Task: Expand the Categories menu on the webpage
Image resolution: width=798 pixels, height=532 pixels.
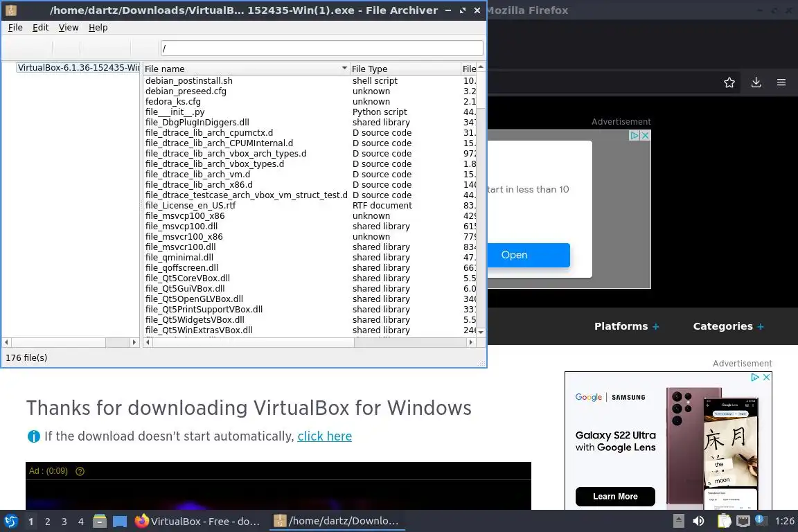Action: click(728, 326)
